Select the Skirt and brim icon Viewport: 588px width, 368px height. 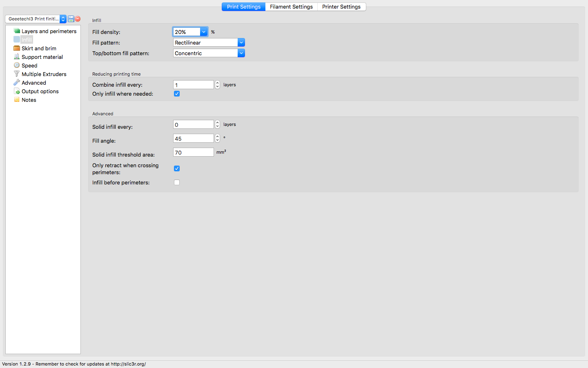point(17,48)
